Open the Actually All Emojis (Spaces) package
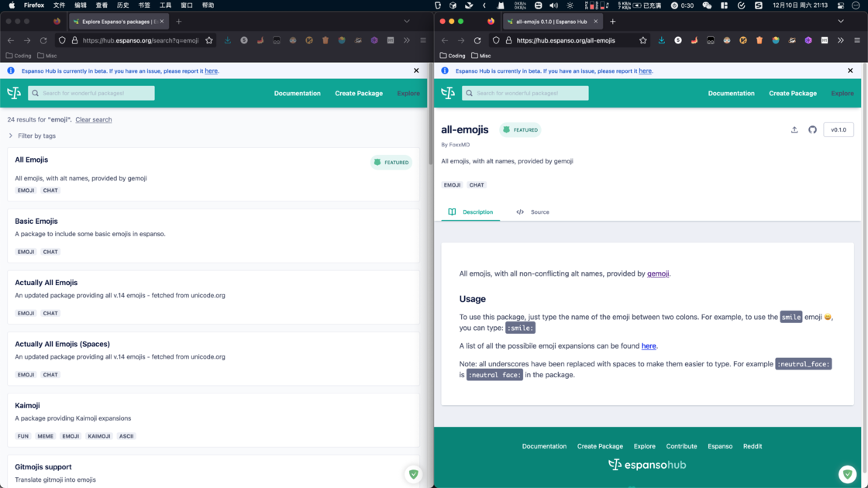Viewport: 868px width, 488px height. click(x=62, y=344)
